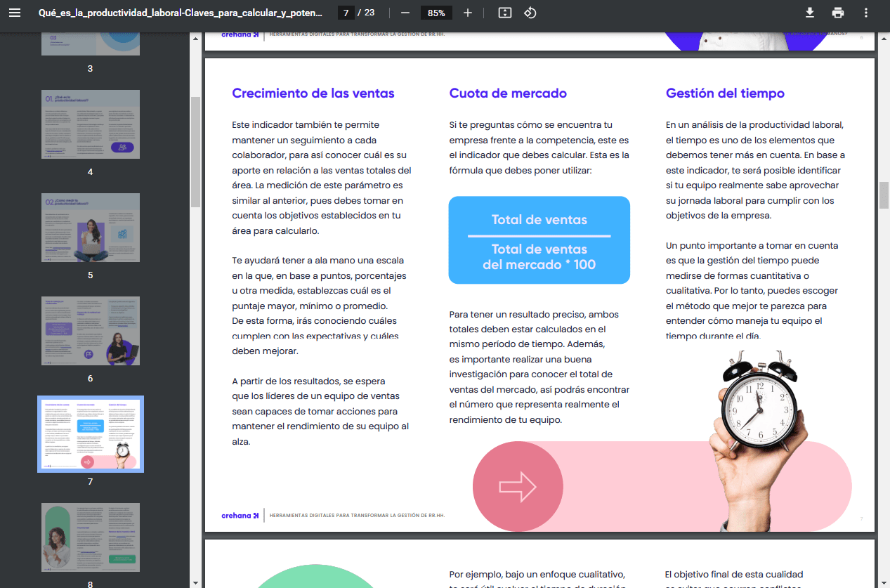Rotate the document counterclockwise
Image resolution: width=890 pixels, height=588 pixels.
[x=530, y=12]
